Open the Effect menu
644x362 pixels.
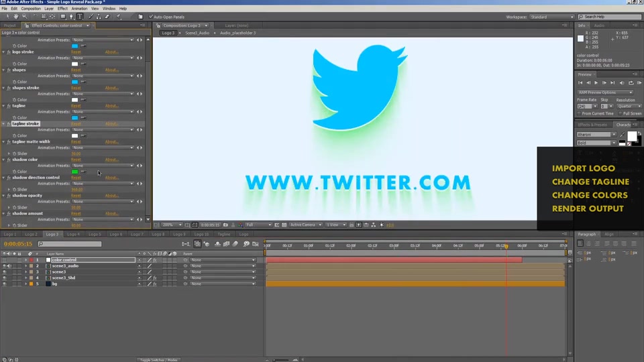(62, 8)
